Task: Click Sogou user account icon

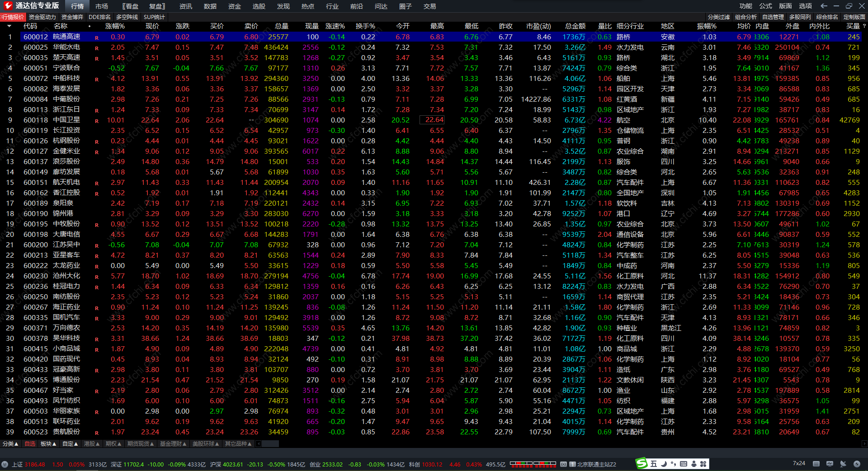Action: [693, 464]
